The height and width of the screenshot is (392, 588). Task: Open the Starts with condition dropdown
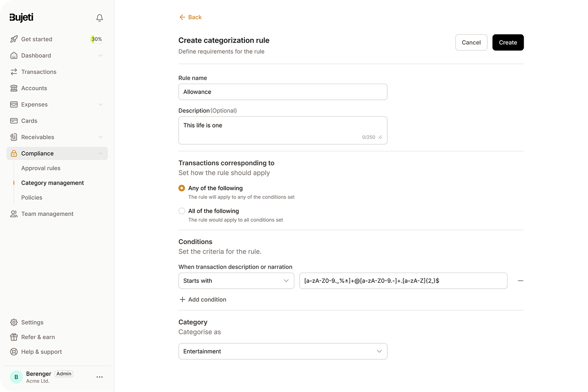tap(236, 280)
